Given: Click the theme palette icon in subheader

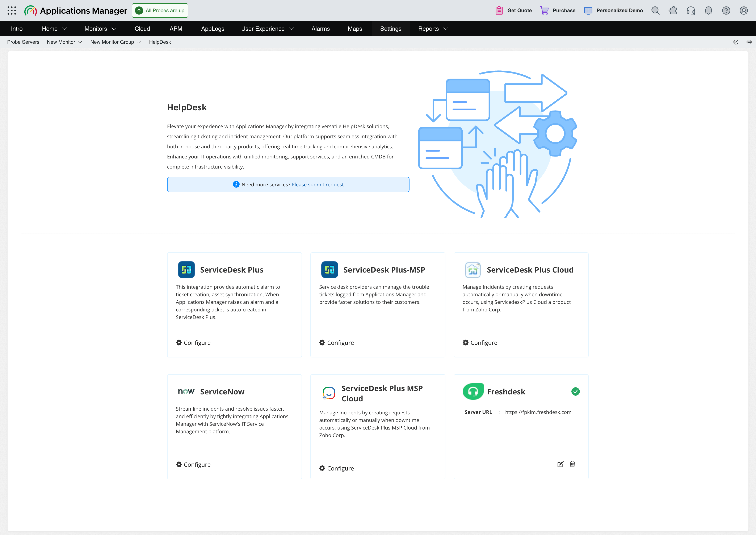Looking at the screenshot, I should pyautogui.click(x=736, y=42).
